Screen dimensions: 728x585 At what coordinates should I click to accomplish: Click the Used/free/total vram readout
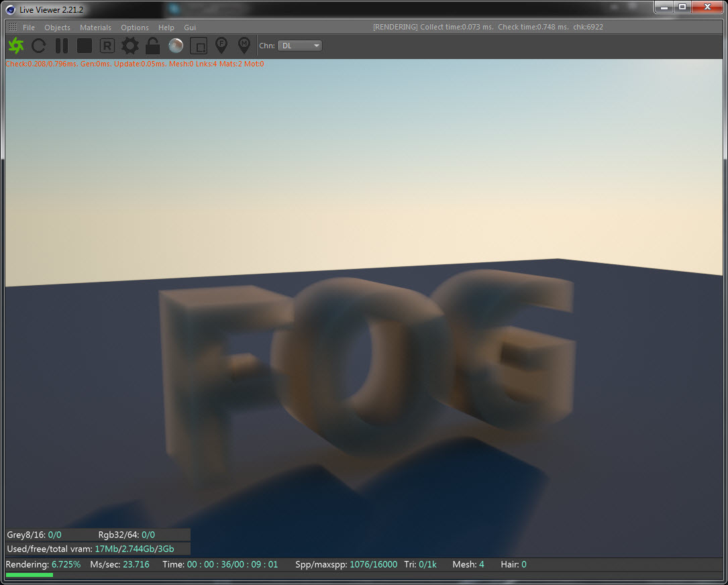(91, 549)
